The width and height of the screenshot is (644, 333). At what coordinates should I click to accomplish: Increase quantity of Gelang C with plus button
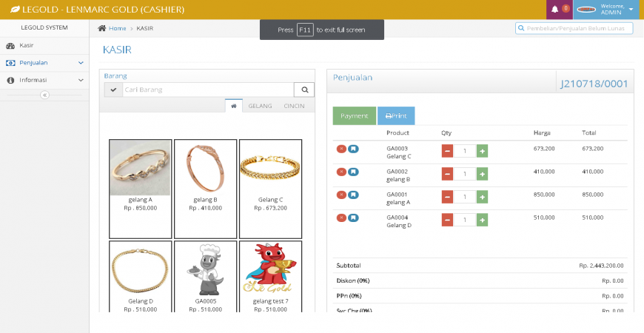tap(482, 151)
